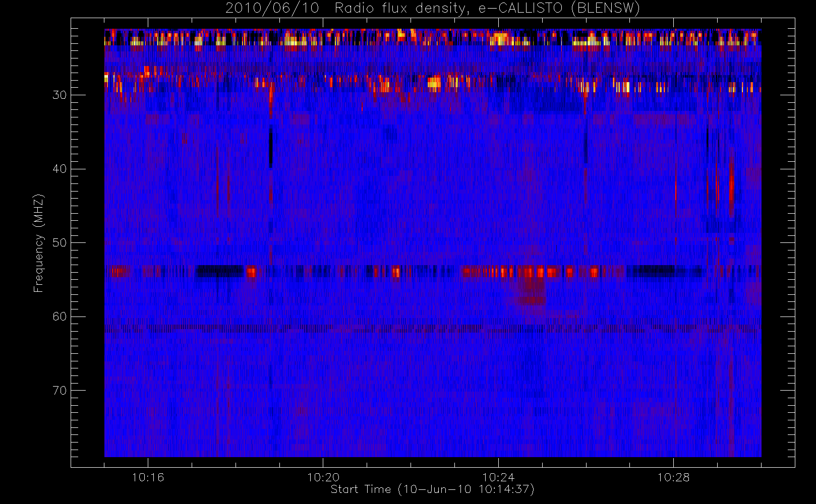This screenshot has width=816, height=504.
Task: Click the 30 MHz frequency tick label
Action: pyautogui.click(x=60, y=95)
